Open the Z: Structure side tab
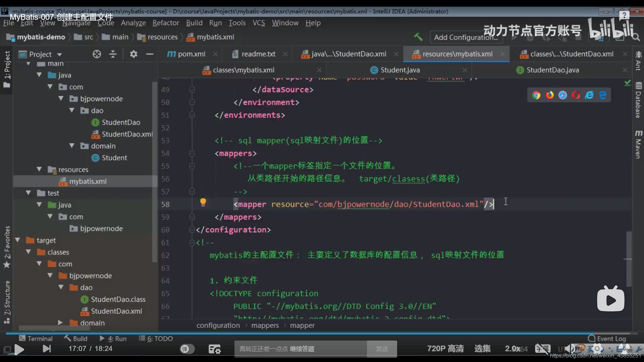 tap(7, 302)
